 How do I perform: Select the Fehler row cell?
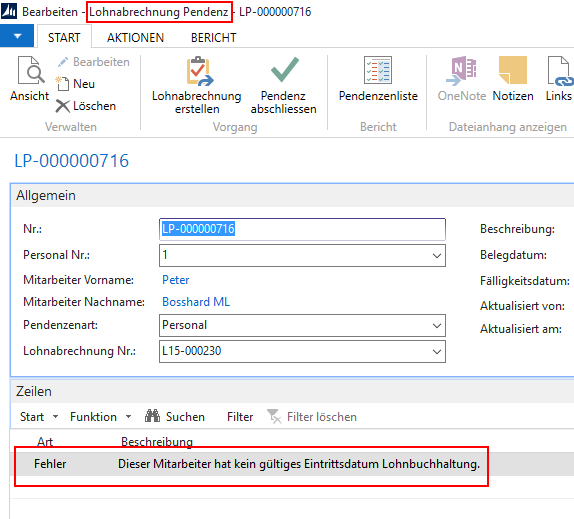click(50, 464)
